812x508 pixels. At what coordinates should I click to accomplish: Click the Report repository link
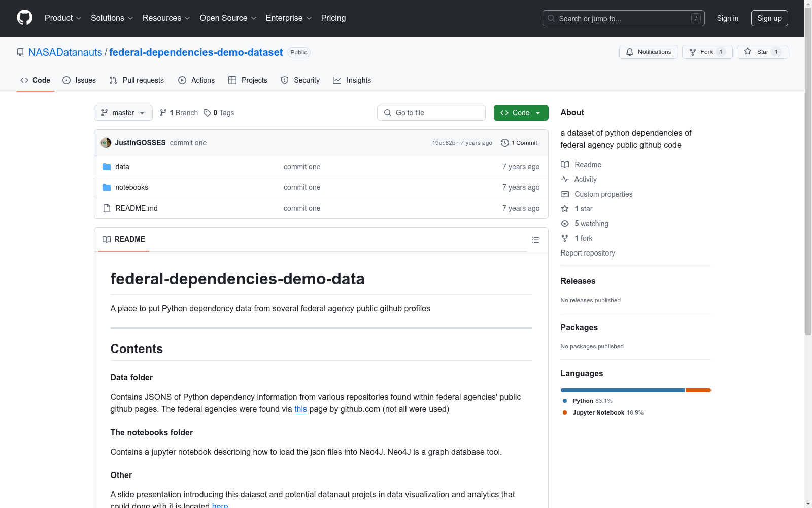click(x=588, y=253)
